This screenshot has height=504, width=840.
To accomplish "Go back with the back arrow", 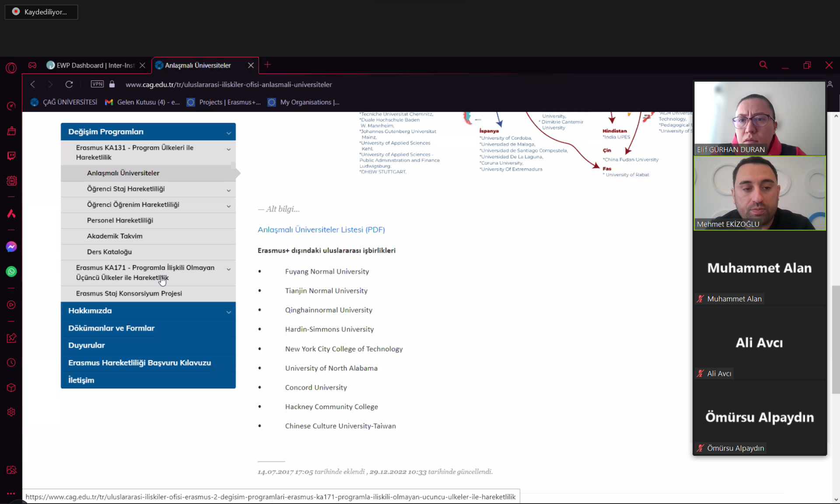I will (x=33, y=84).
